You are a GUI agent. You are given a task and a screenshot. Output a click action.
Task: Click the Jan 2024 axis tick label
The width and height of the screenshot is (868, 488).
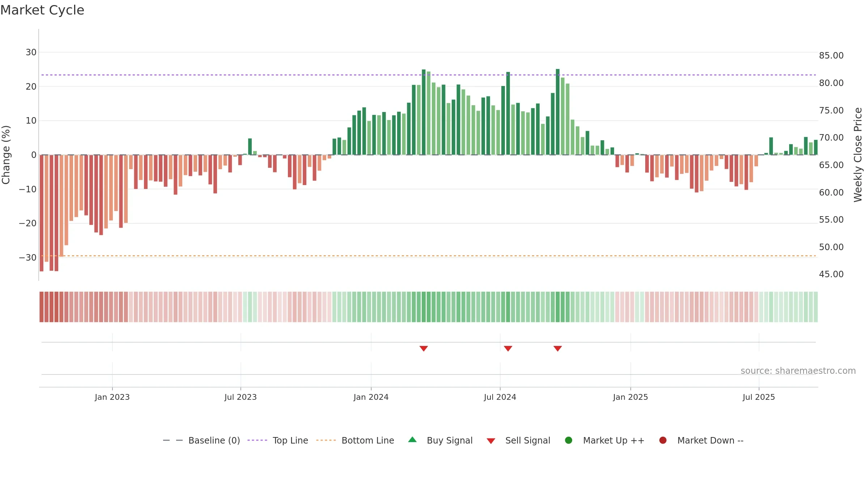coord(371,397)
